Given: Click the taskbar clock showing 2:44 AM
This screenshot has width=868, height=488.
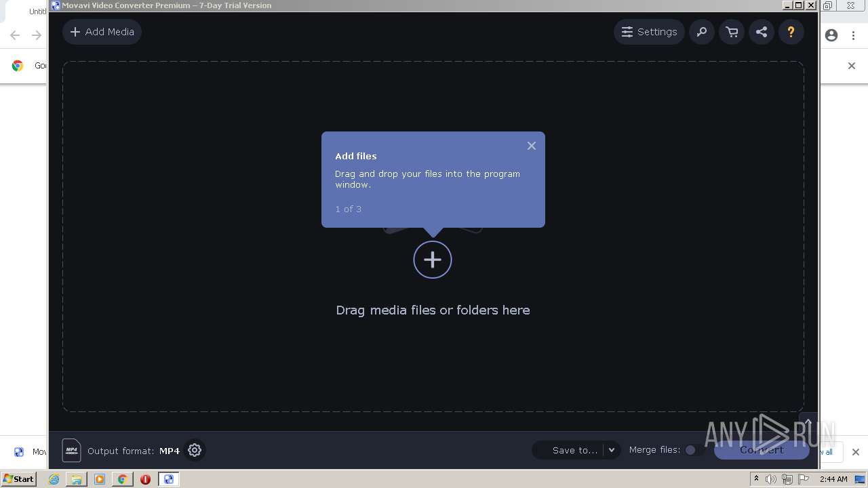Looking at the screenshot, I should pos(833,479).
